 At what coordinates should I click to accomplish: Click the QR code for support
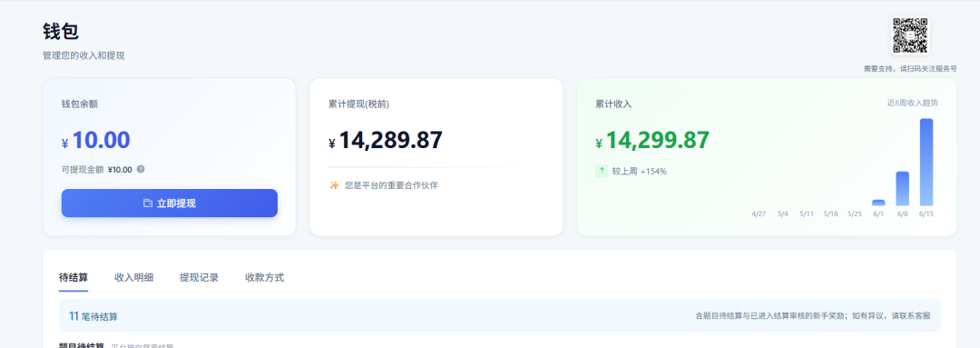[x=909, y=35]
